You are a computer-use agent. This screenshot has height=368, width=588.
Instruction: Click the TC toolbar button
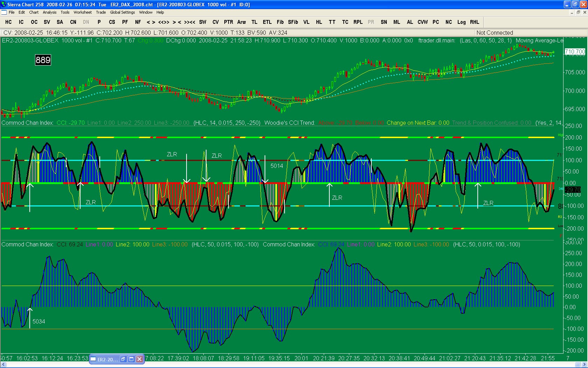click(x=345, y=22)
